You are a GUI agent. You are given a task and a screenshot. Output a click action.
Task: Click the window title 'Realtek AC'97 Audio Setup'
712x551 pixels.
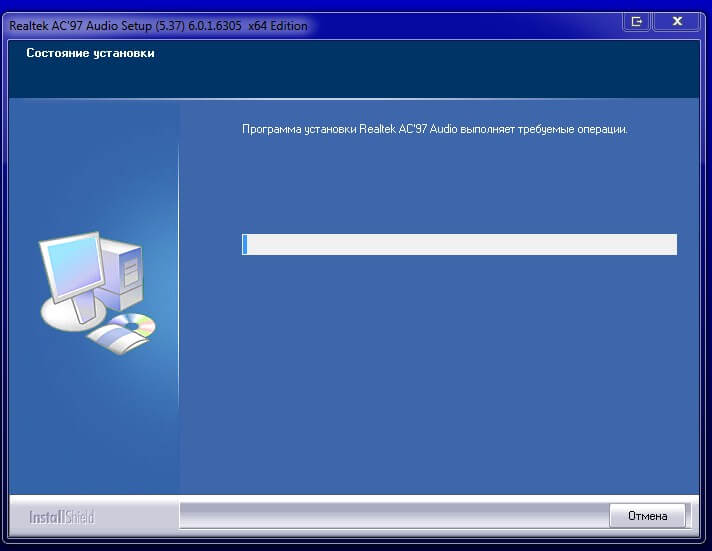tap(158, 26)
